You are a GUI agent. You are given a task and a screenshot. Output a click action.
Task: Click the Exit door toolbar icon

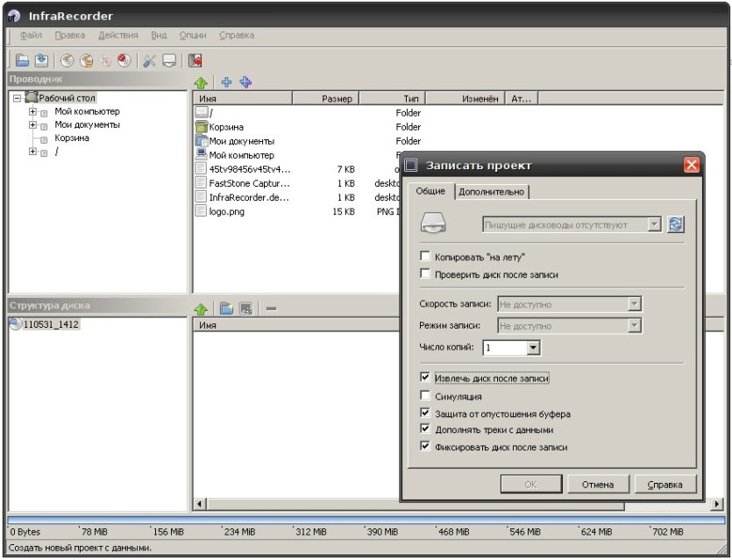click(x=195, y=60)
